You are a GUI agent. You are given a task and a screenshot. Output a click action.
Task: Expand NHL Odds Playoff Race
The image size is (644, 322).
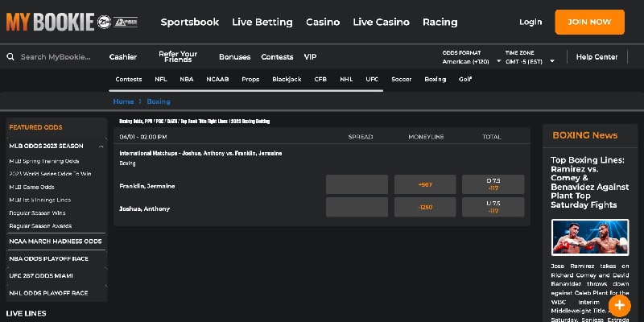click(x=56, y=293)
